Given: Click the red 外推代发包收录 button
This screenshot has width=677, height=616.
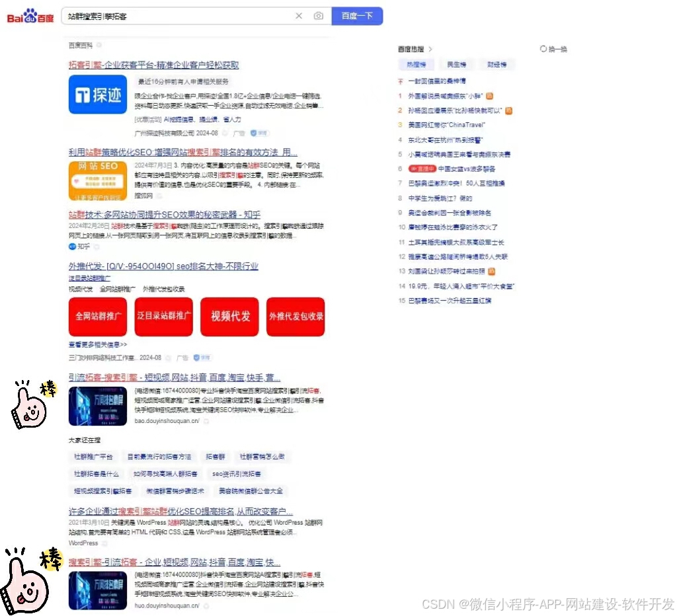Looking at the screenshot, I should [x=296, y=317].
